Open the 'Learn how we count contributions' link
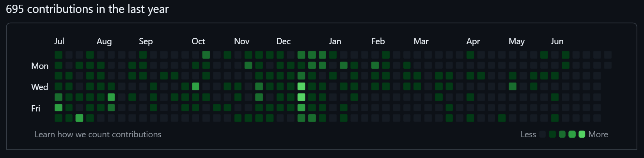The width and height of the screenshot is (644, 158). click(x=98, y=135)
